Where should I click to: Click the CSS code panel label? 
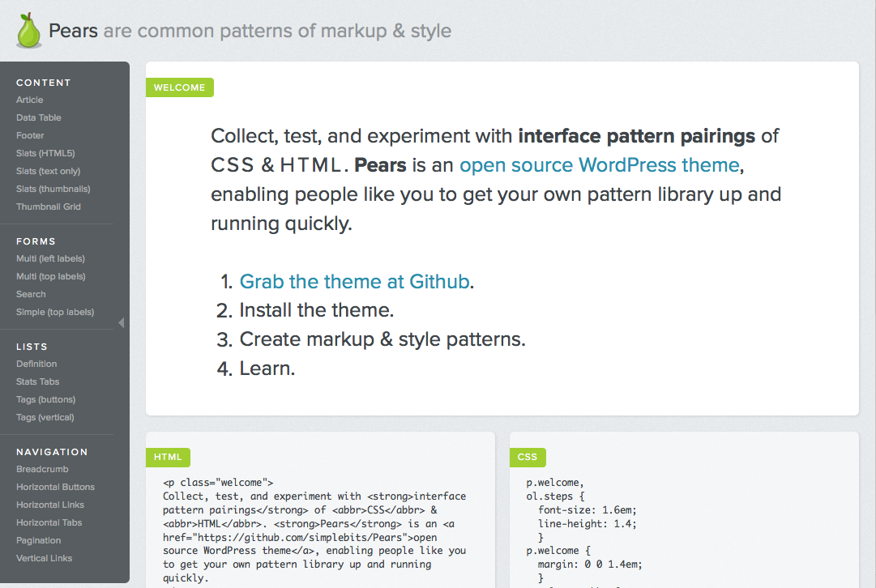528,458
